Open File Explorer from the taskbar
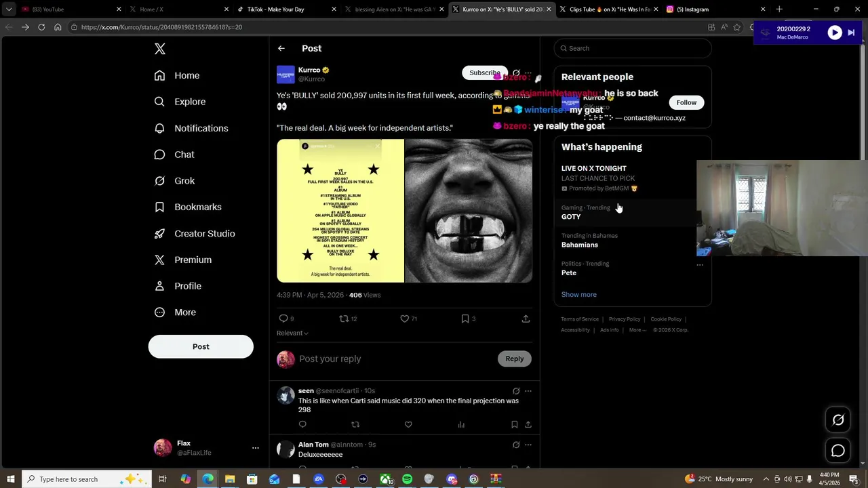Image resolution: width=868 pixels, height=488 pixels. [x=230, y=479]
